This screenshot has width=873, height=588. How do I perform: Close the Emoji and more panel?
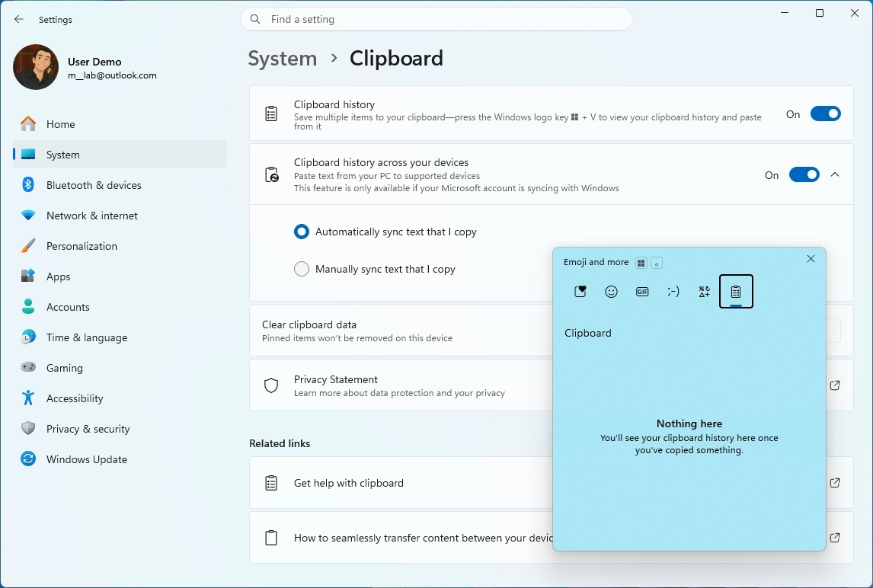coord(811,259)
